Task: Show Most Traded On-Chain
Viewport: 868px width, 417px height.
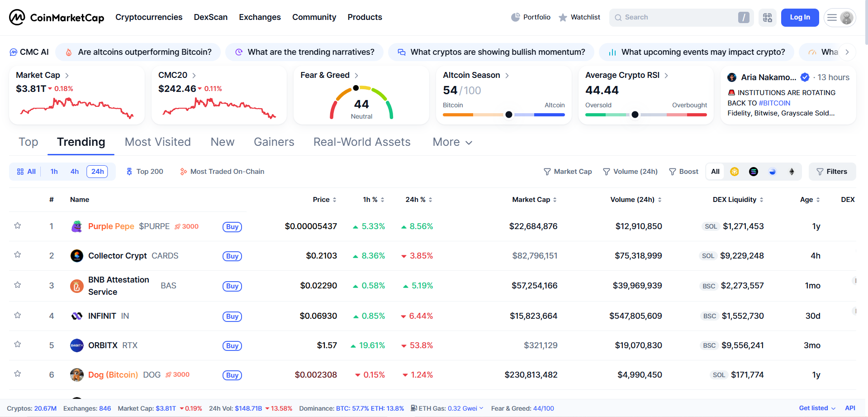Action: [x=222, y=172]
